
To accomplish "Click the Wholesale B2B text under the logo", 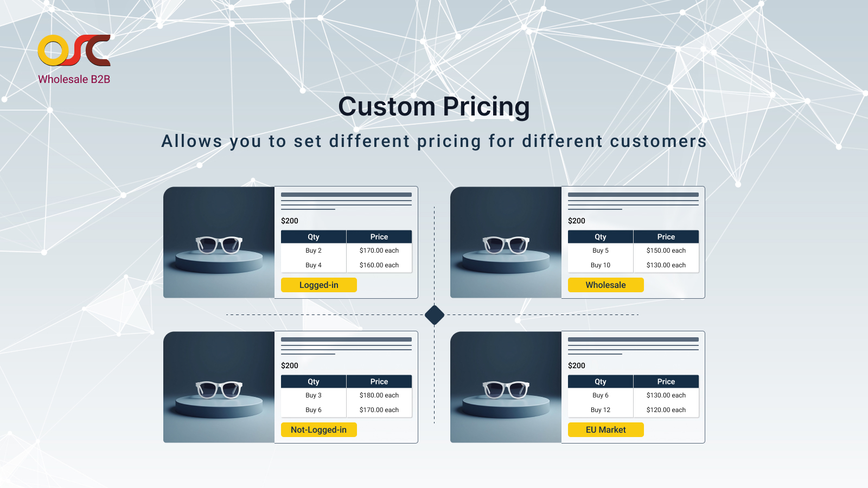I will [74, 79].
